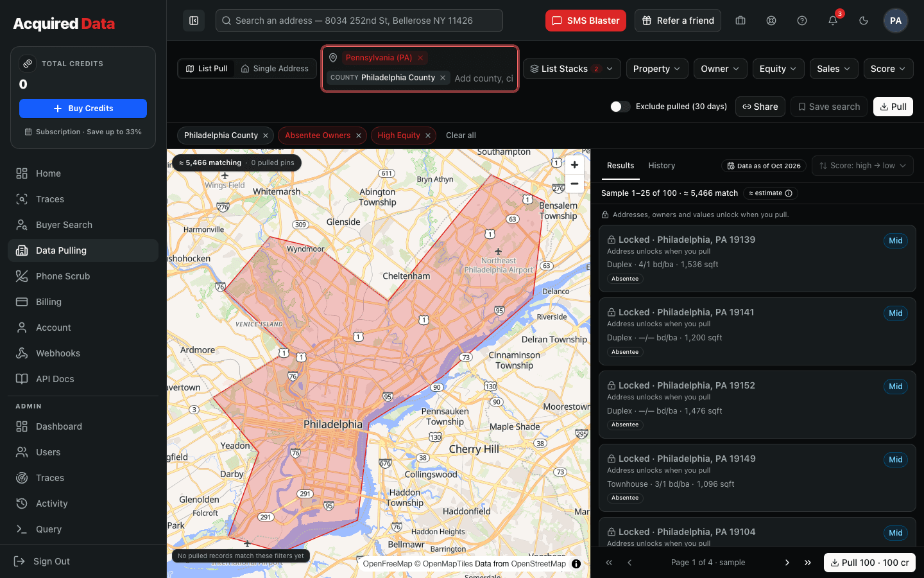The width and height of the screenshot is (924, 578).
Task: Open the Sales filter dropdown
Action: pyautogui.click(x=834, y=69)
